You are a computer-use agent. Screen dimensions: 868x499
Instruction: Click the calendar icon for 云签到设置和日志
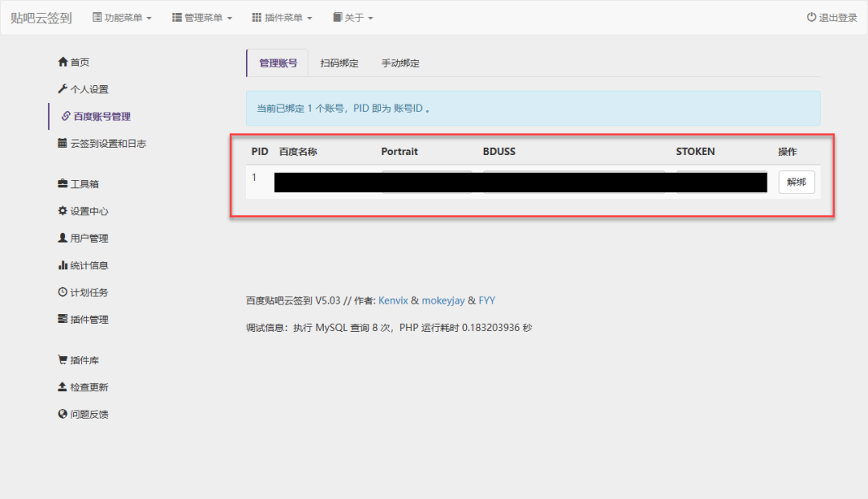click(63, 144)
